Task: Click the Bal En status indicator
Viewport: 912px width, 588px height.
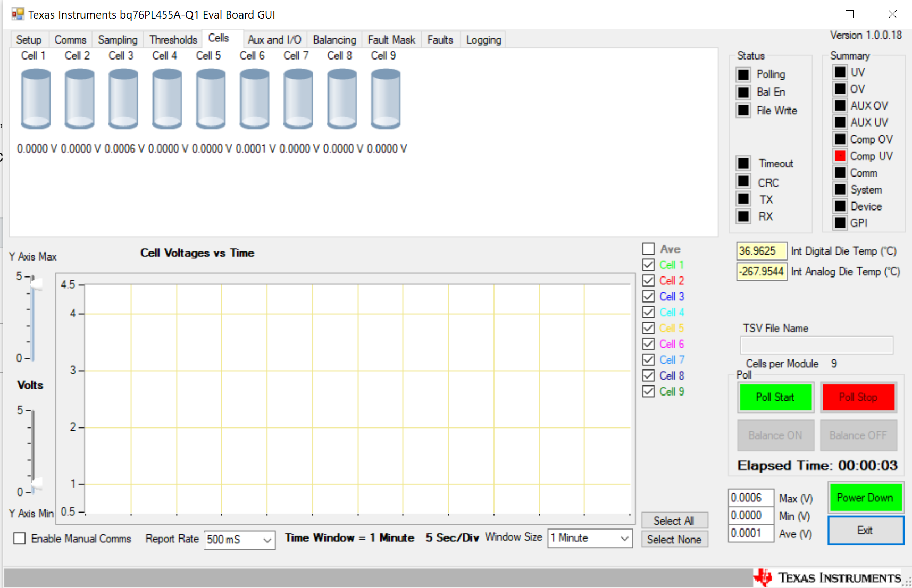Action: tap(743, 93)
